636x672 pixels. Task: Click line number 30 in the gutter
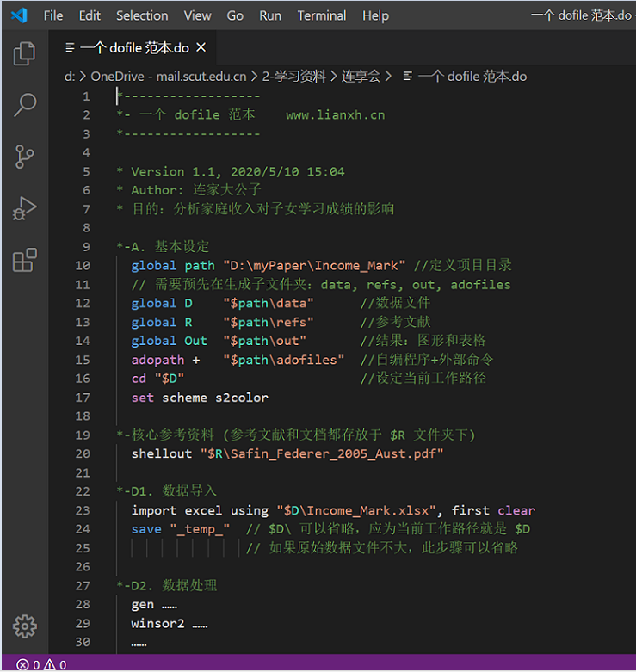(x=83, y=642)
